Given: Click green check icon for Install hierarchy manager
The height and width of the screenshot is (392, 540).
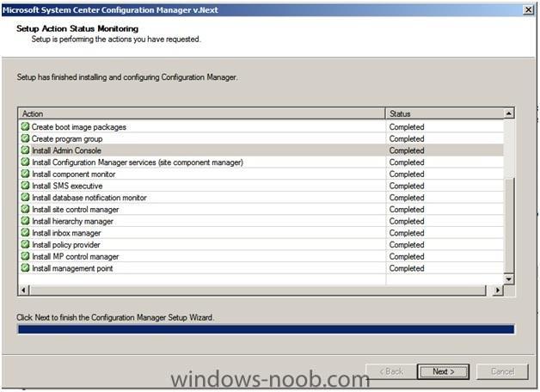Looking at the screenshot, I should coord(25,221).
